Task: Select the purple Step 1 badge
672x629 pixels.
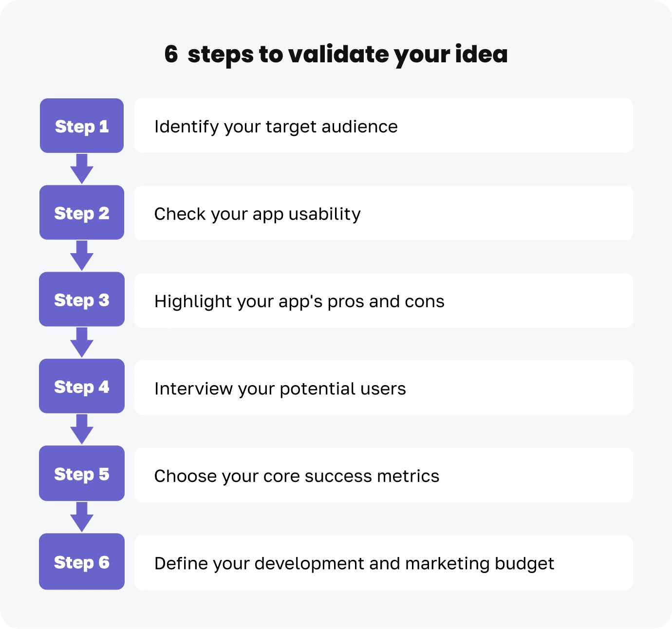Action: pos(82,126)
